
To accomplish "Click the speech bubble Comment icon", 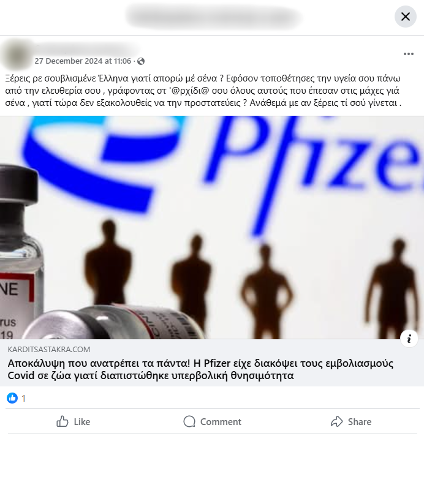I will (x=189, y=421).
